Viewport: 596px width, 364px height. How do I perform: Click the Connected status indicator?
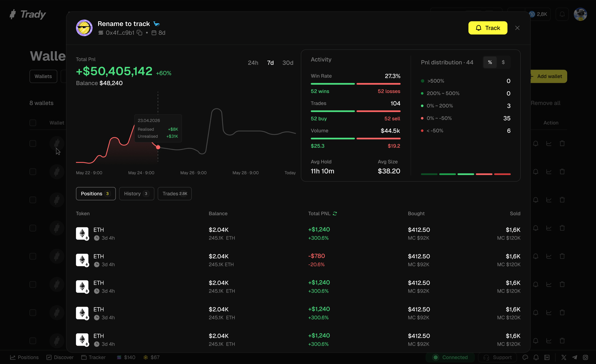(450, 357)
